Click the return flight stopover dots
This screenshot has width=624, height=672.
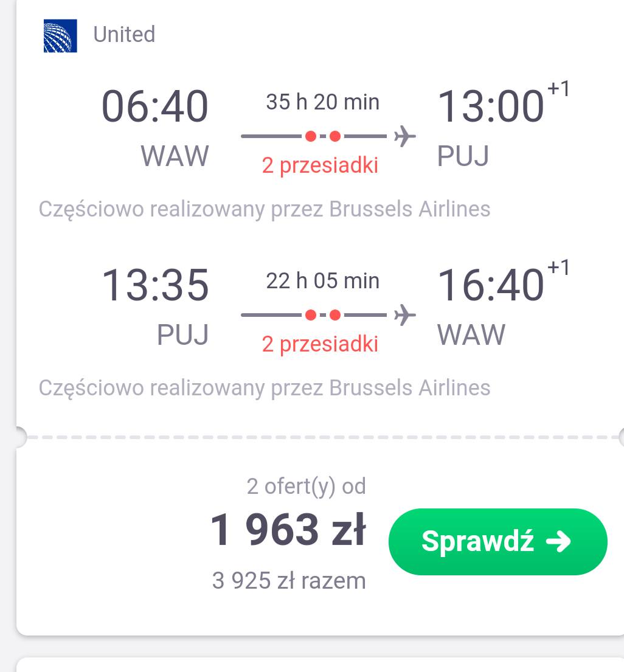tap(323, 316)
